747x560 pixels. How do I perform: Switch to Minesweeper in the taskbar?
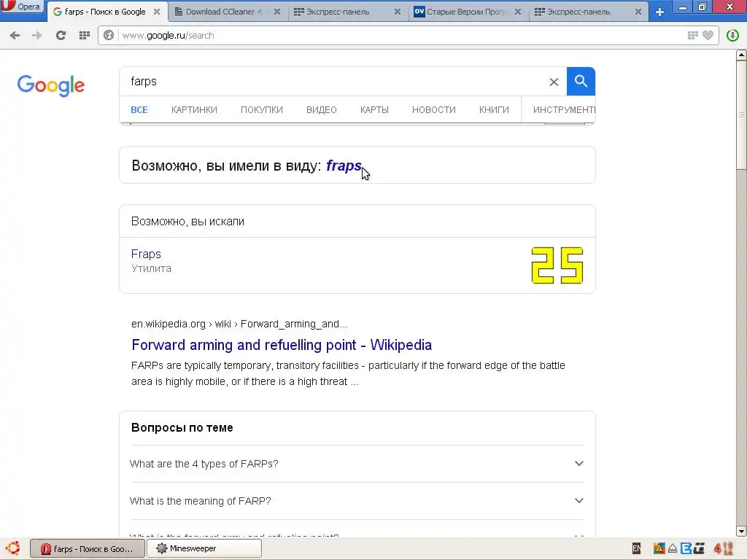pos(204,548)
